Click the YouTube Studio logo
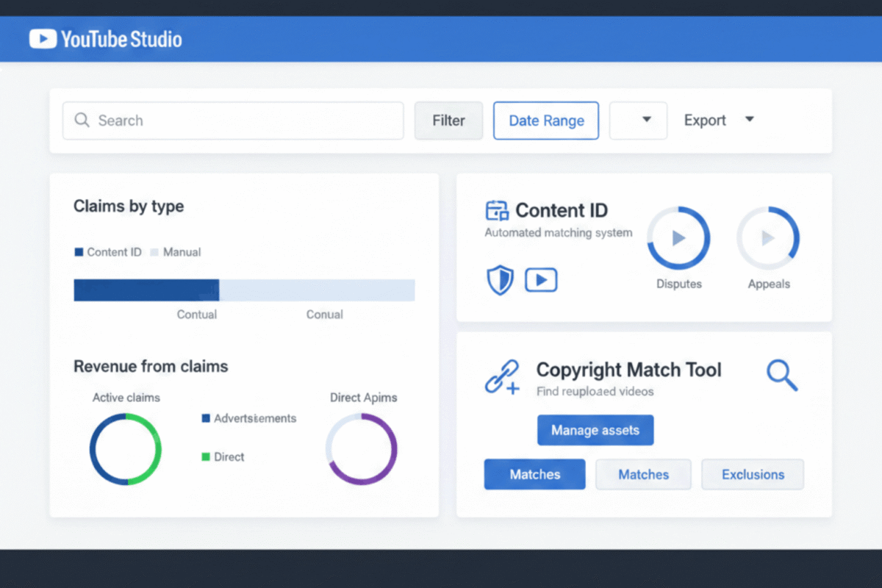The width and height of the screenshot is (882, 588). pos(105,38)
